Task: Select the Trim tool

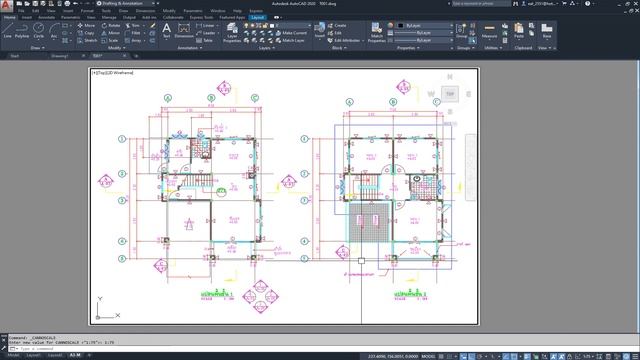Action: (132, 25)
